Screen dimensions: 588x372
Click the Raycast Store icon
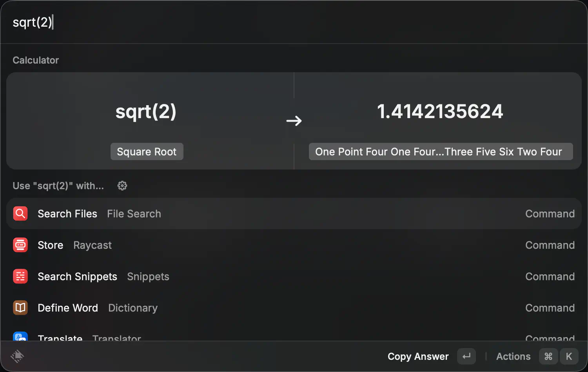point(20,245)
